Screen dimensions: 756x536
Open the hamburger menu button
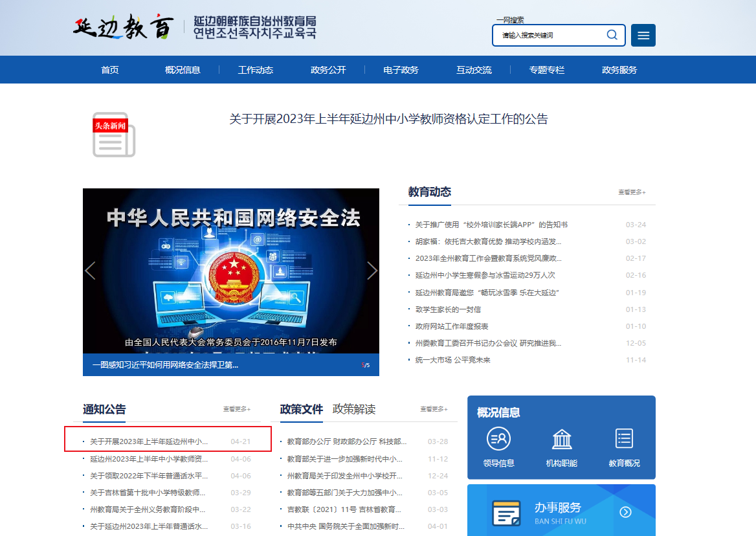[643, 36]
